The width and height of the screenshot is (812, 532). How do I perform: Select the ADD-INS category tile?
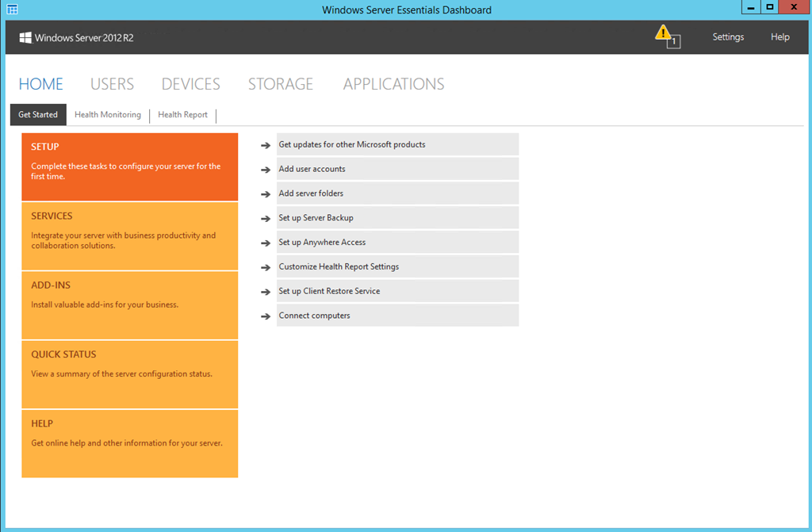[x=130, y=305]
